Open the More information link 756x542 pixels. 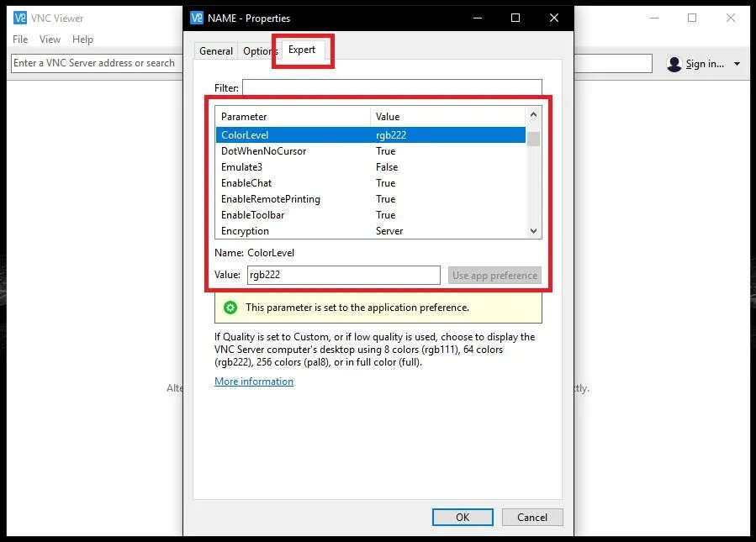click(x=254, y=382)
